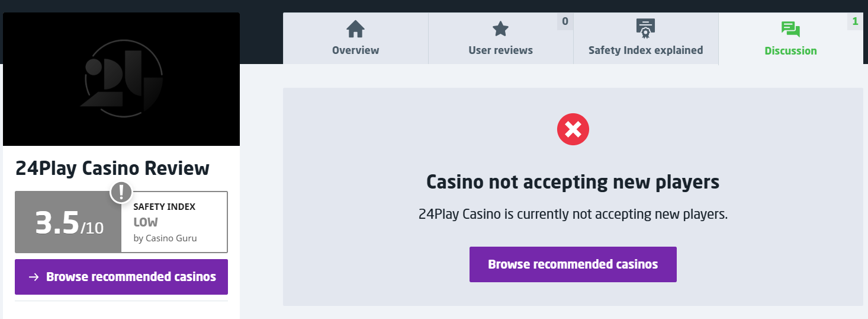Click the "by Casino Guru" text
Viewport: 868px width, 319px height.
click(x=165, y=238)
